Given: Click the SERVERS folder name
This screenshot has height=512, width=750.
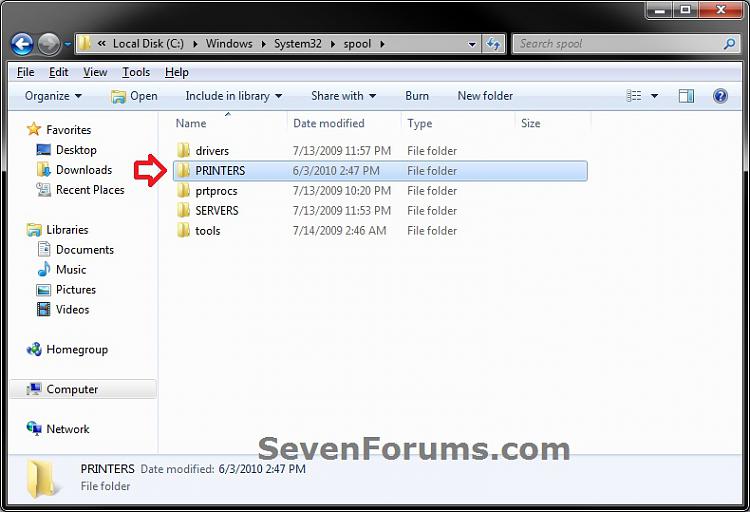Looking at the screenshot, I should click(x=217, y=211).
